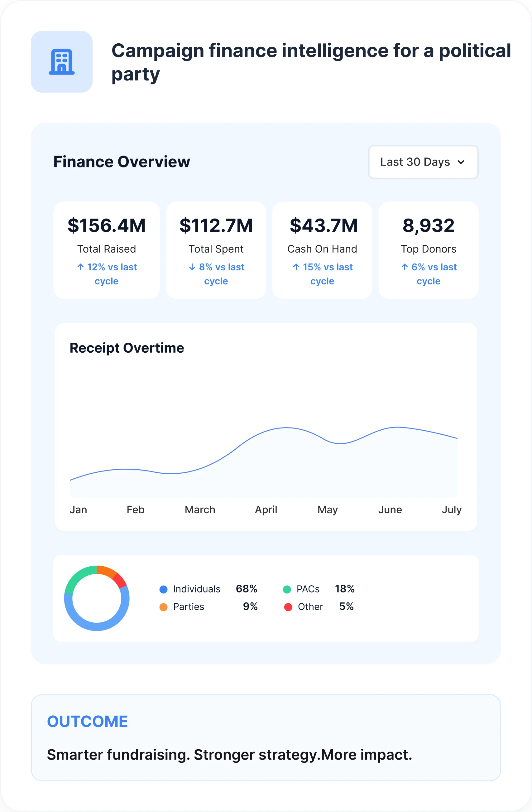This screenshot has width=532, height=812.
Task: Open the Last 30 Days dropdown
Action: pos(423,162)
